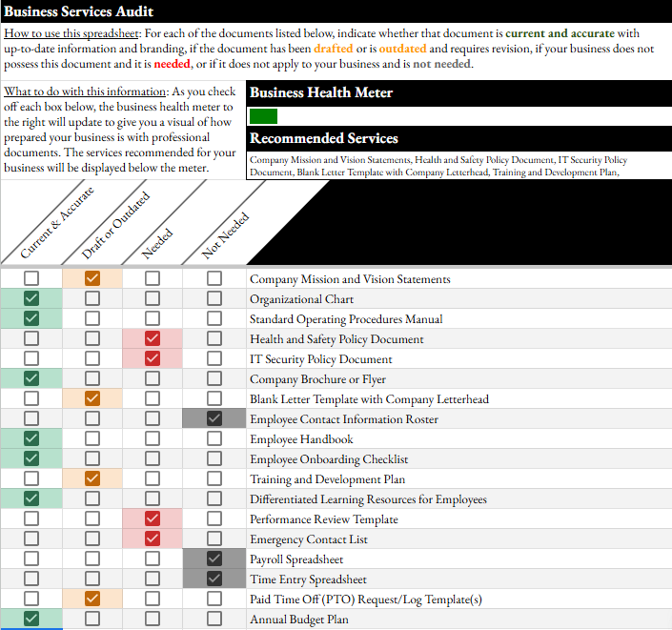Check Draft or Outdated for Employee Handbook
672x630 pixels.
(x=92, y=438)
